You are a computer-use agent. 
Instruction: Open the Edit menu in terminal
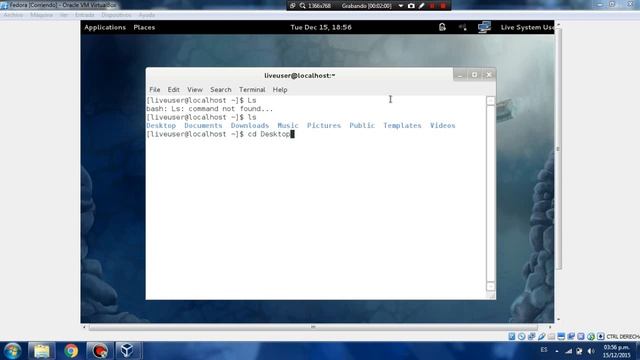173,89
